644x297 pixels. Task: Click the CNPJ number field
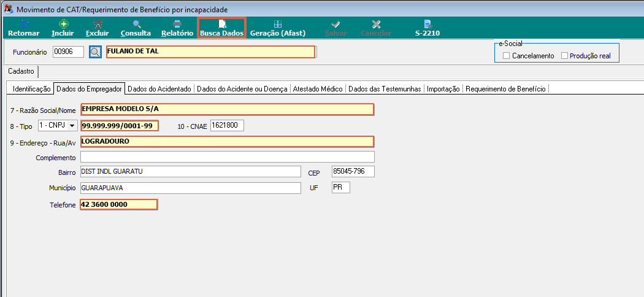coord(120,126)
